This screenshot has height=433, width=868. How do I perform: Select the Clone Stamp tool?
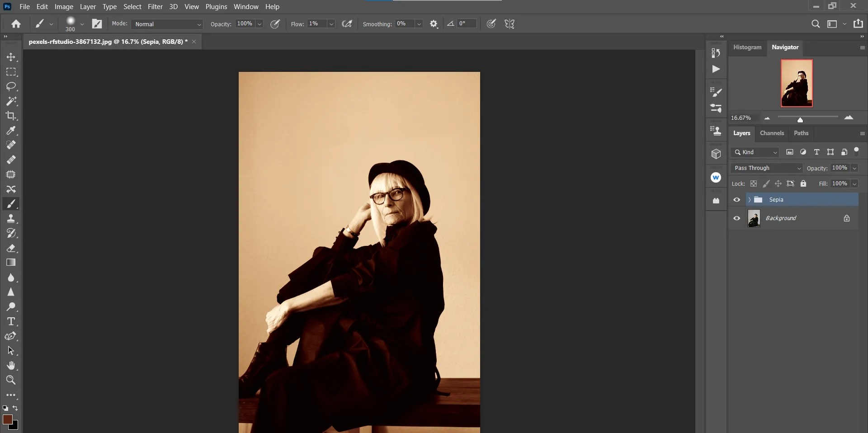click(x=11, y=218)
